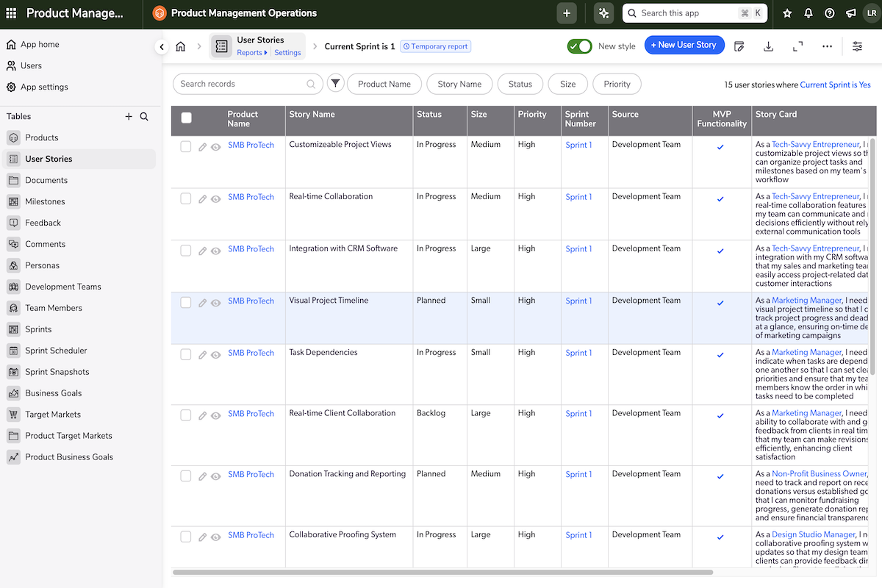Click the AI sparkle icon in top bar
This screenshot has height=588, width=882.
coord(603,12)
